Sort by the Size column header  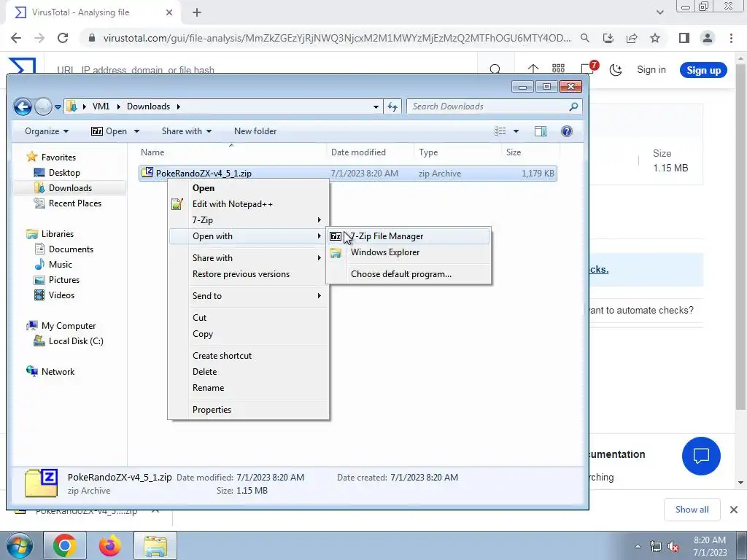531,152
